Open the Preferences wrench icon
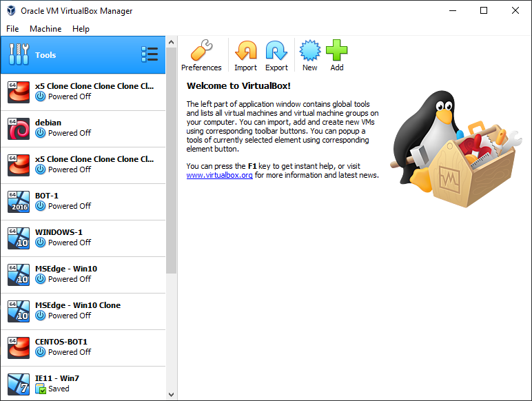 point(201,51)
